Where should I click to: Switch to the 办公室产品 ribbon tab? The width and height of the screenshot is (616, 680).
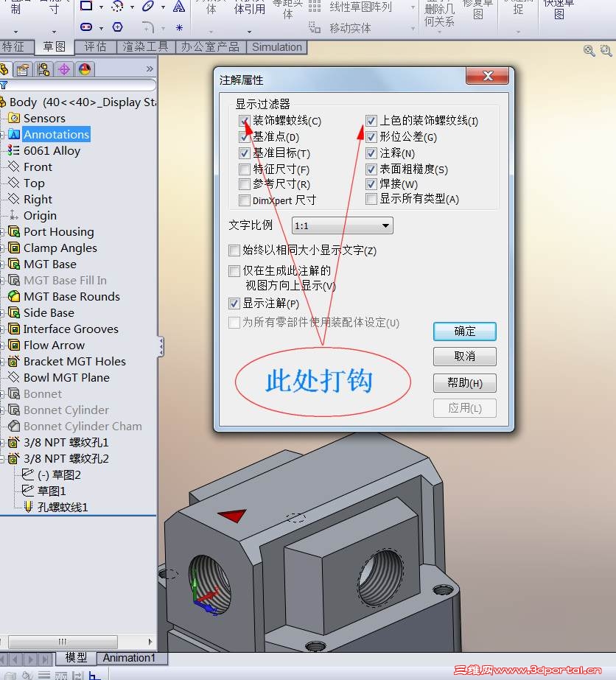point(211,47)
